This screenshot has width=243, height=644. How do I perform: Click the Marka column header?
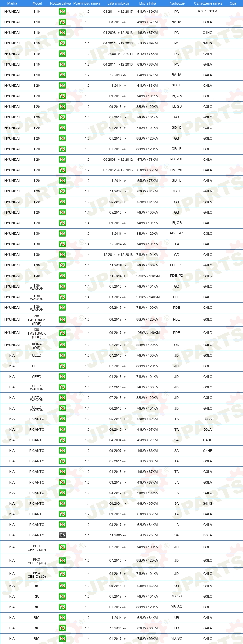[x=12, y=3]
